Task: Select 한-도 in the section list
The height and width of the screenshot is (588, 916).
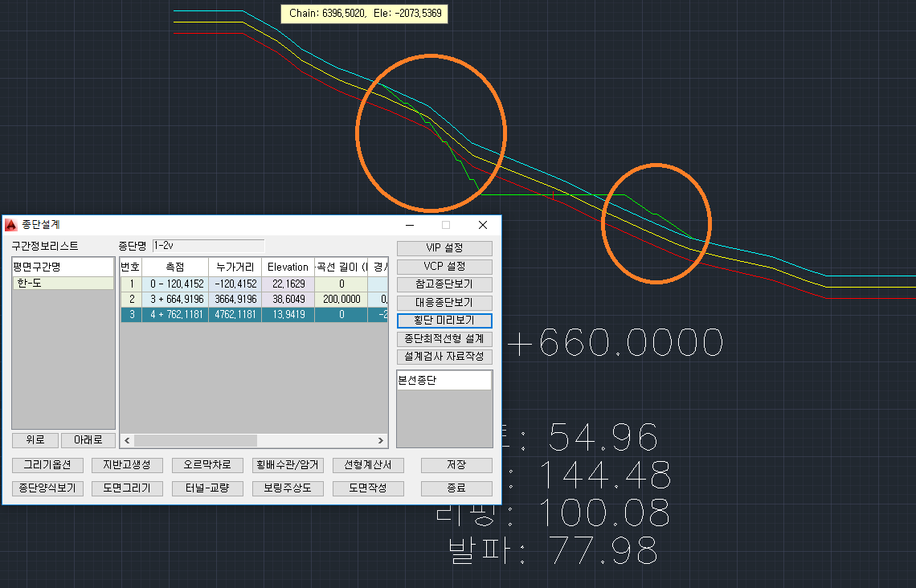Action: coord(63,284)
